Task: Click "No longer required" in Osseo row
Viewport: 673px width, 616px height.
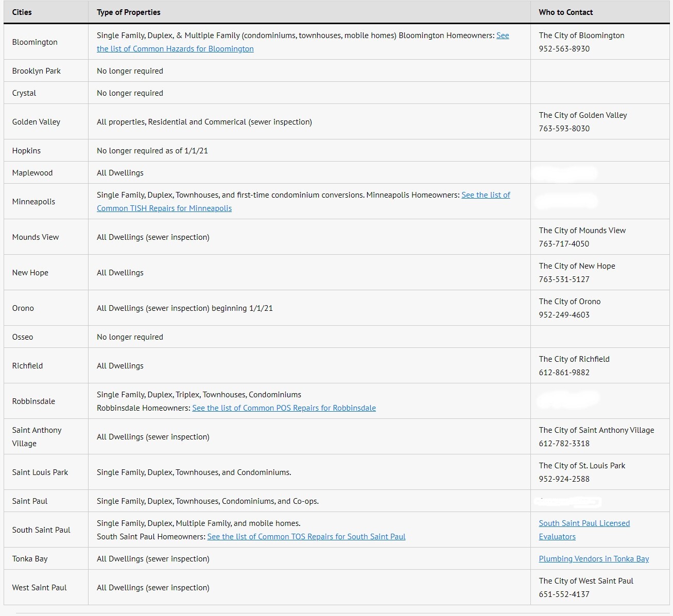Action: click(x=130, y=337)
